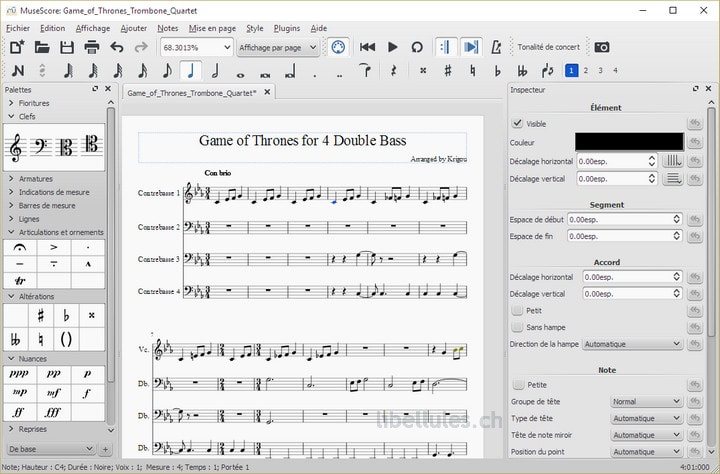Open the Edition menu

point(52,28)
